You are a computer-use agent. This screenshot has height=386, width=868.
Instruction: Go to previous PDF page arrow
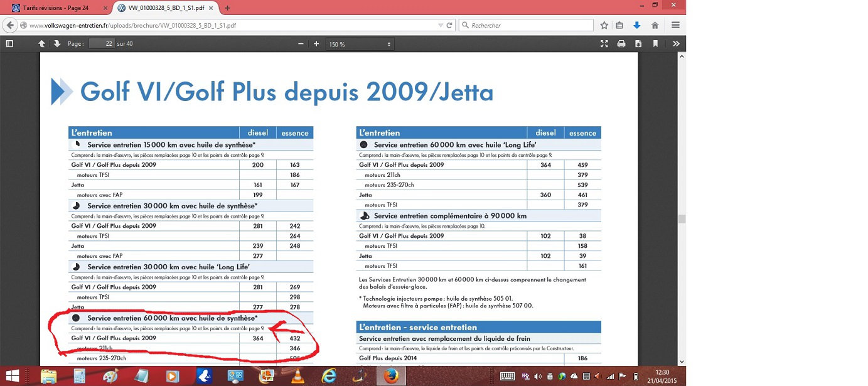[x=41, y=44]
